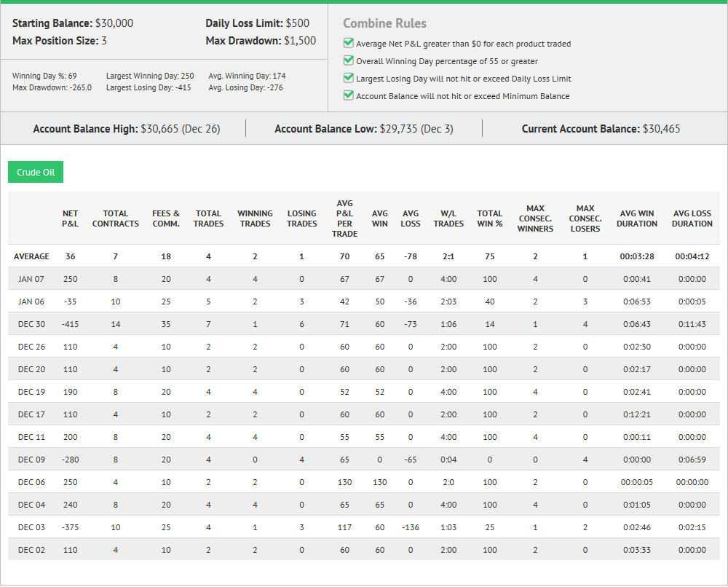Select the DEC 09 row date
The width and height of the screenshot is (728, 587).
[x=31, y=460]
